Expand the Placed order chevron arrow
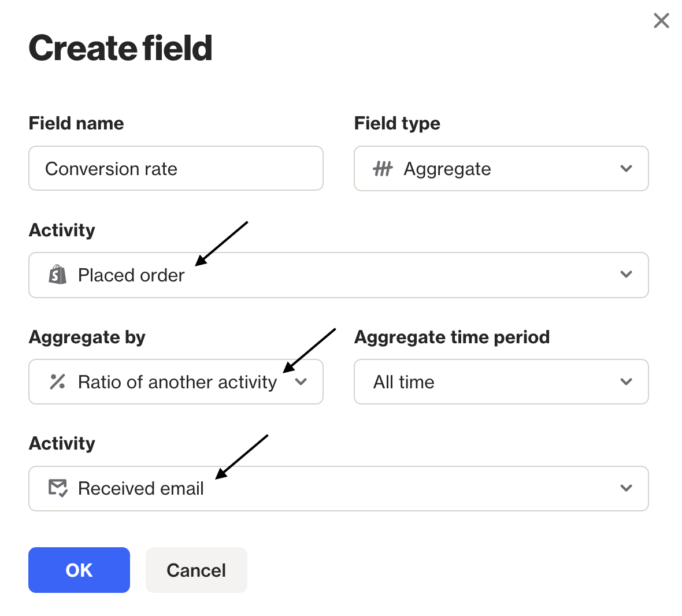 point(626,274)
